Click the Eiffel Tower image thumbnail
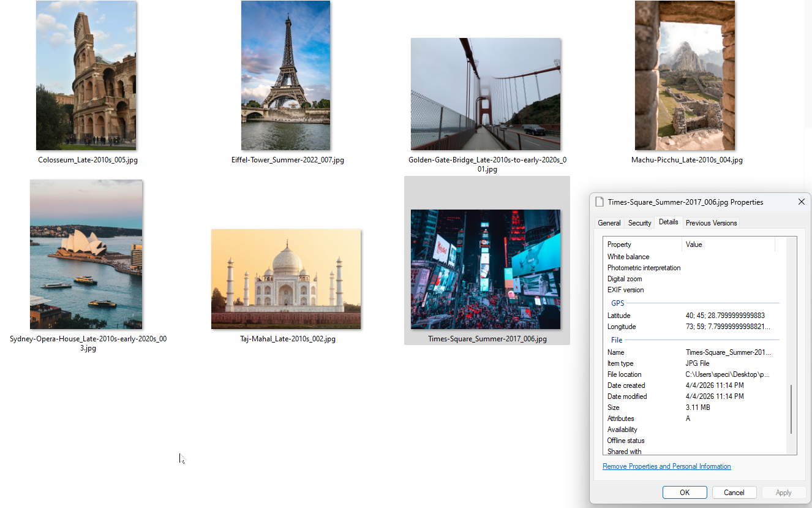This screenshot has width=812, height=508. pyautogui.click(x=285, y=75)
